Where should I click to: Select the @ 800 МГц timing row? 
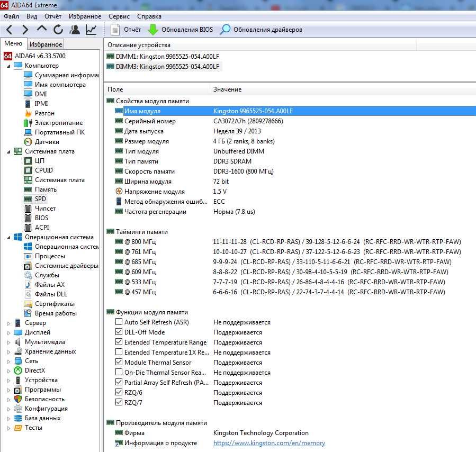coord(291,242)
